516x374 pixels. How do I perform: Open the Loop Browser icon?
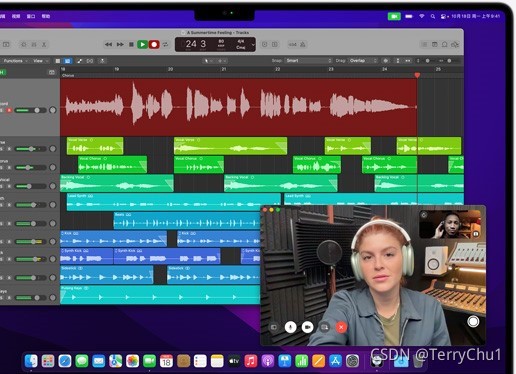(x=445, y=44)
